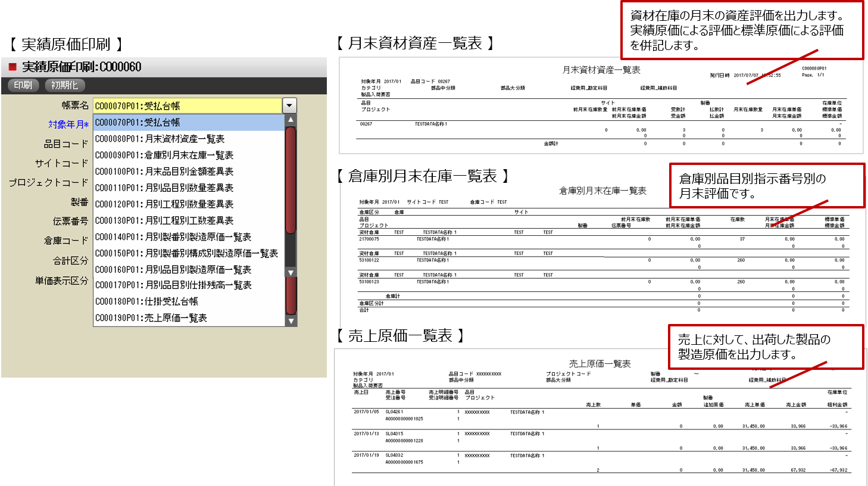
Task: Click the upper red scrollbar thumb
Action: pyautogui.click(x=291, y=180)
